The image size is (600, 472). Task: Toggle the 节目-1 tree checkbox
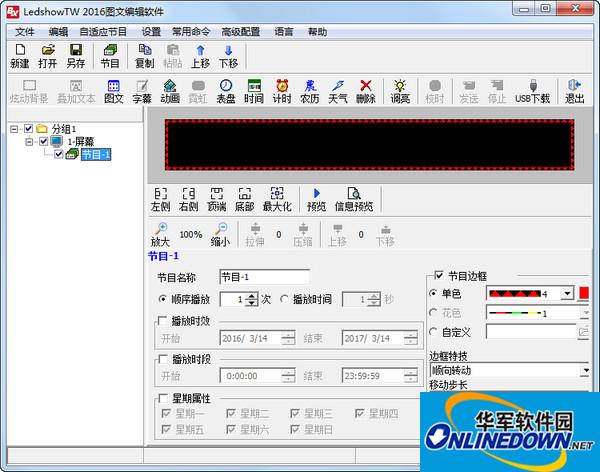point(59,154)
